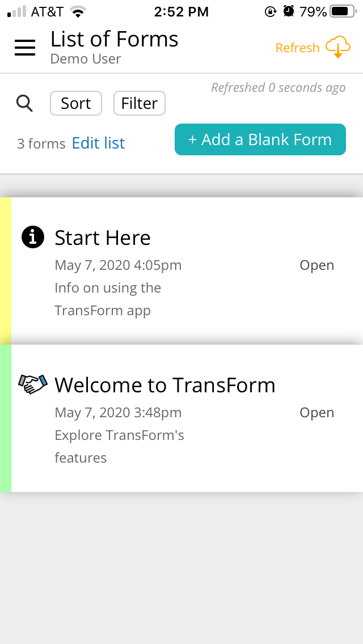This screenshot has height=644, width=363.
Task: Open search with the magnifying glass icon
Action: (x=24, y=103)
